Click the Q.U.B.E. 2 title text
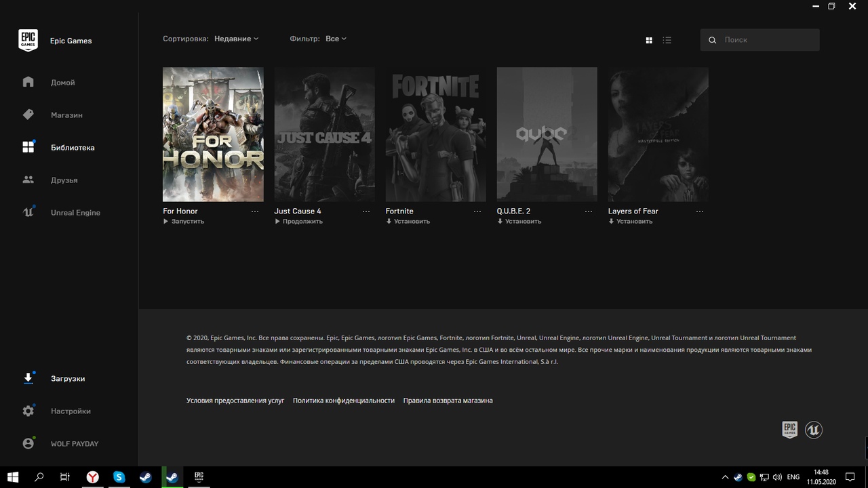Image resolution: width=868 pixels, height=488 pixels. [x=513, y=211]
